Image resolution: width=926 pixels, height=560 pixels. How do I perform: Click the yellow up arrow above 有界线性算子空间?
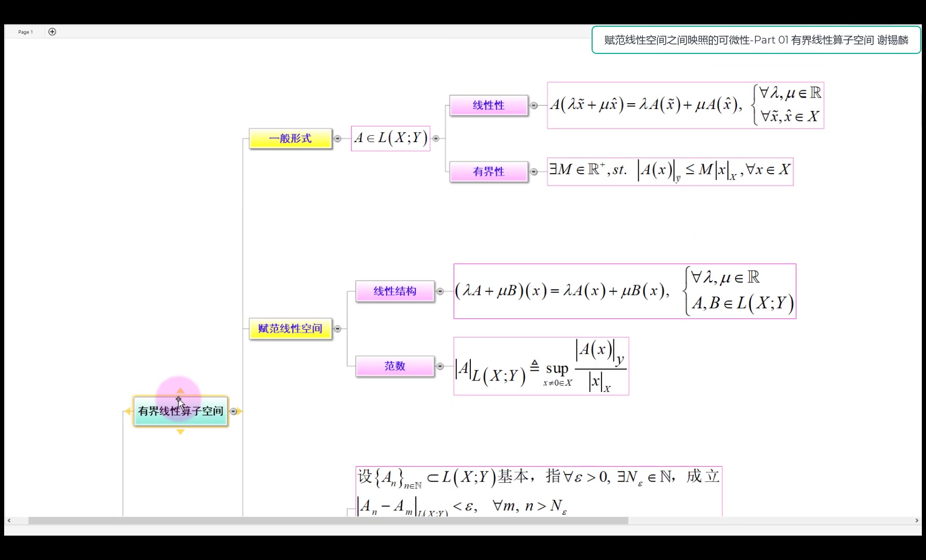point(180,391)
